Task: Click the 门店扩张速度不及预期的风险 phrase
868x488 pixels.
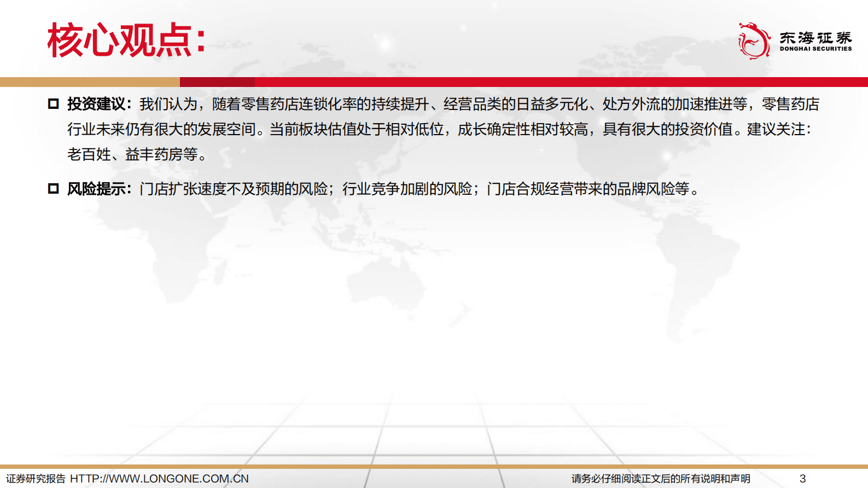Action: point(234,189)
